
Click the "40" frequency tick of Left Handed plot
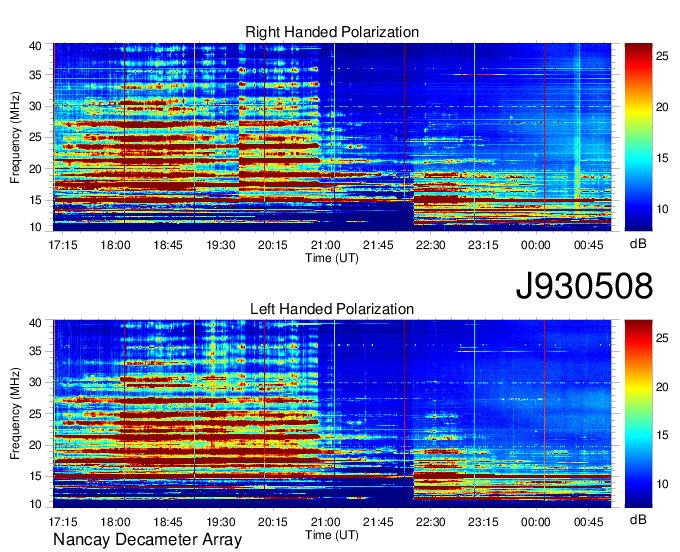point(35,323)
